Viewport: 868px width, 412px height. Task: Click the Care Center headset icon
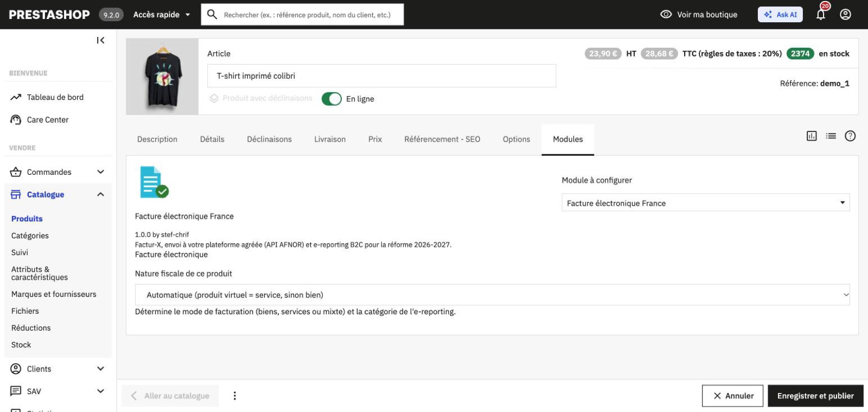(16, 119)
